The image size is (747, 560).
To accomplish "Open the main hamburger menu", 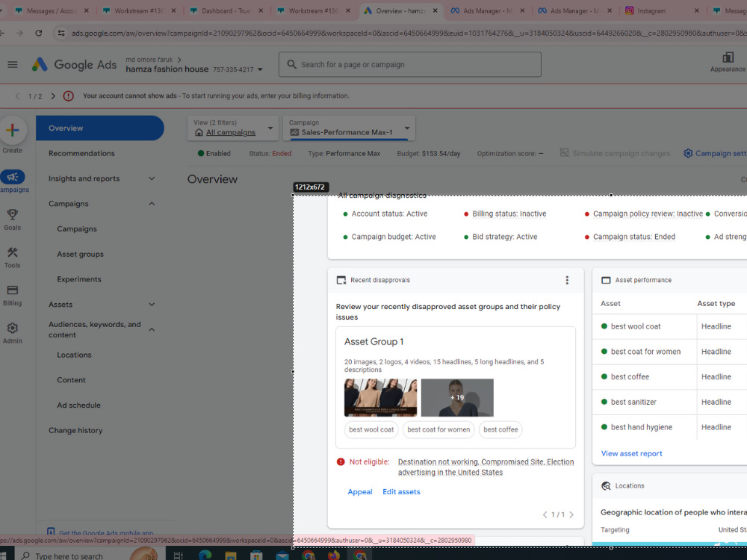I will [x=13, y=64].
